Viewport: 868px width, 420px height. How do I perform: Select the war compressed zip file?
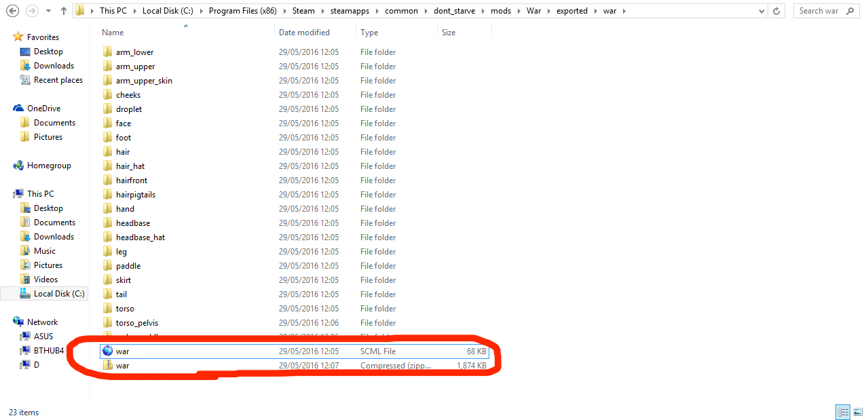coord(294,366)
